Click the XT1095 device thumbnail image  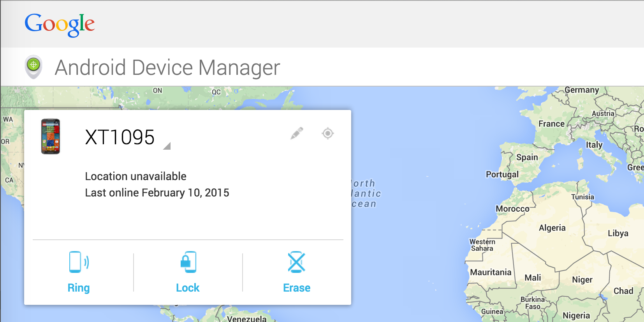pyautogui.click(x=51, y=136)
